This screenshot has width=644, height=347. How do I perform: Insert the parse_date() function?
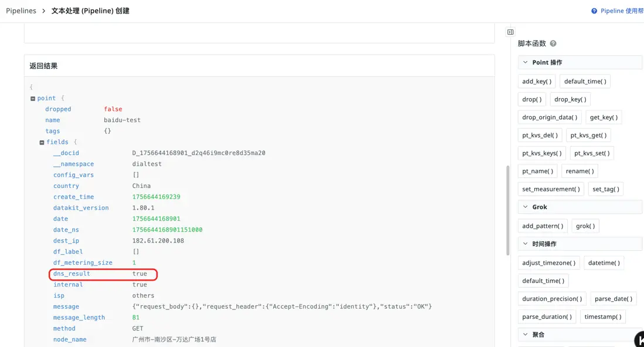tap(613, 299)
